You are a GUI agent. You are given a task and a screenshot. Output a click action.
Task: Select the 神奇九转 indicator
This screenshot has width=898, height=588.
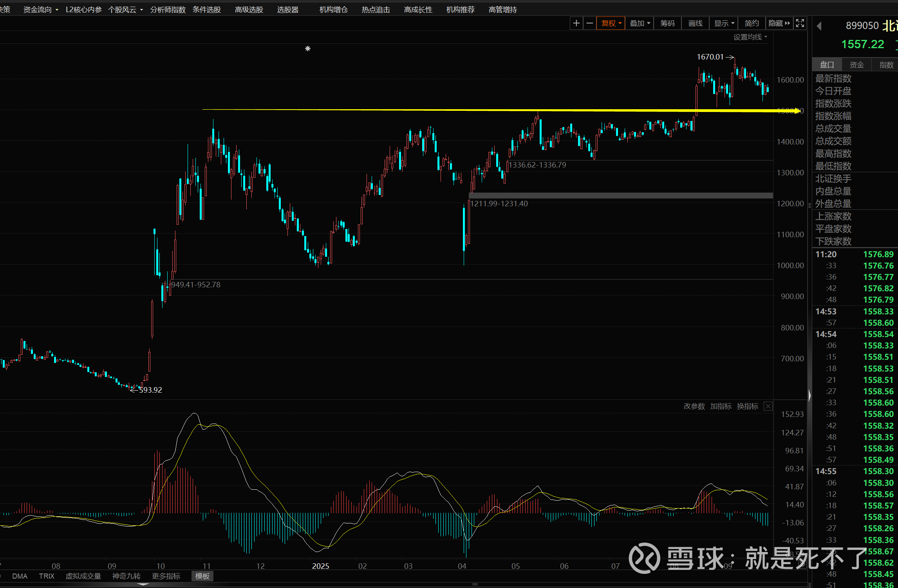pos(126,576)
